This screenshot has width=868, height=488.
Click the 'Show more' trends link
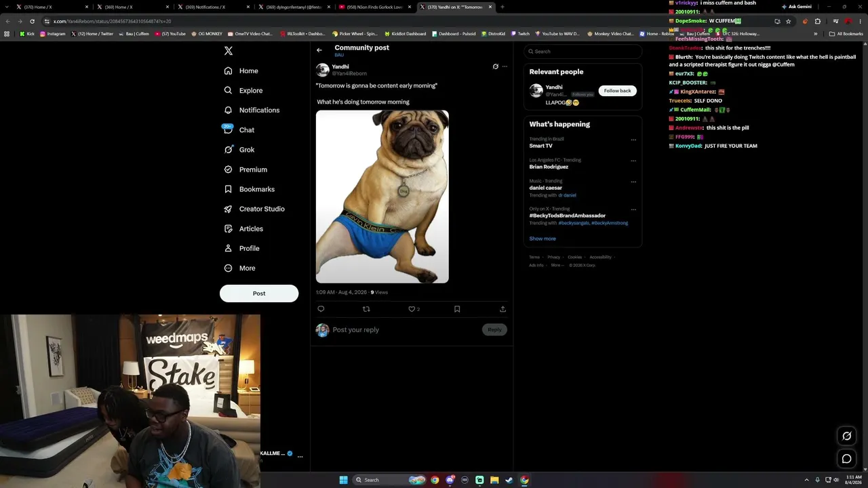(x=542, y=239)
